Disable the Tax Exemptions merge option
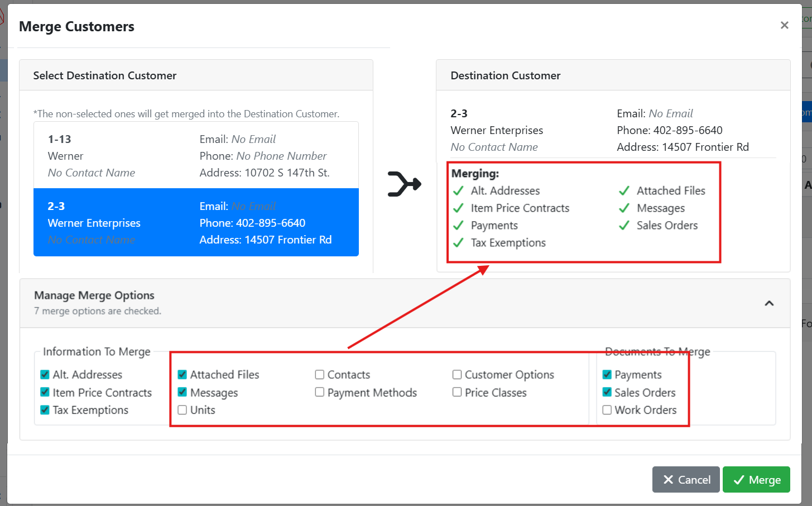 click(45, 410)
